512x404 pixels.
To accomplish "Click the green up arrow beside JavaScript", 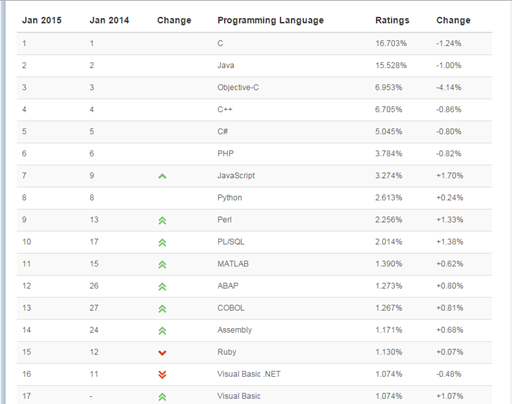I will tap(162, 176).
